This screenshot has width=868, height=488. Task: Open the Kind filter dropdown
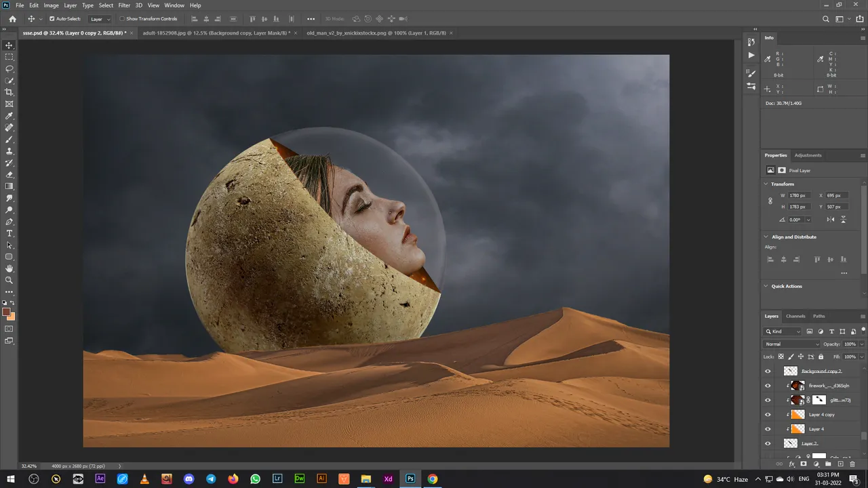click(x=783, y=331)
